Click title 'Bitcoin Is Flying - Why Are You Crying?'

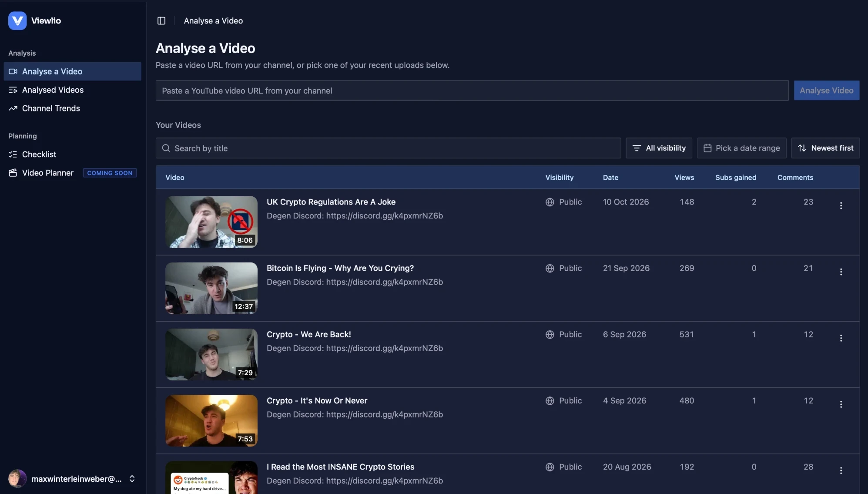pyautogui.click(x=340, y=268)
